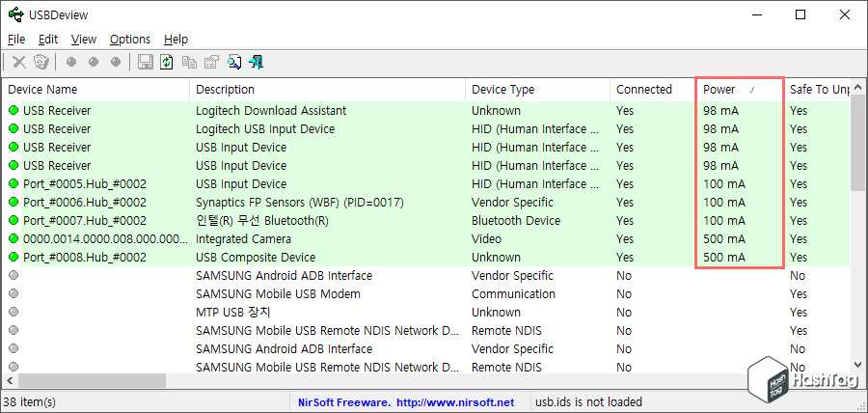Sort by Description column header
The width and height of the screenshot is (868, 413).
pyautogui.click(x=328, y=89)
